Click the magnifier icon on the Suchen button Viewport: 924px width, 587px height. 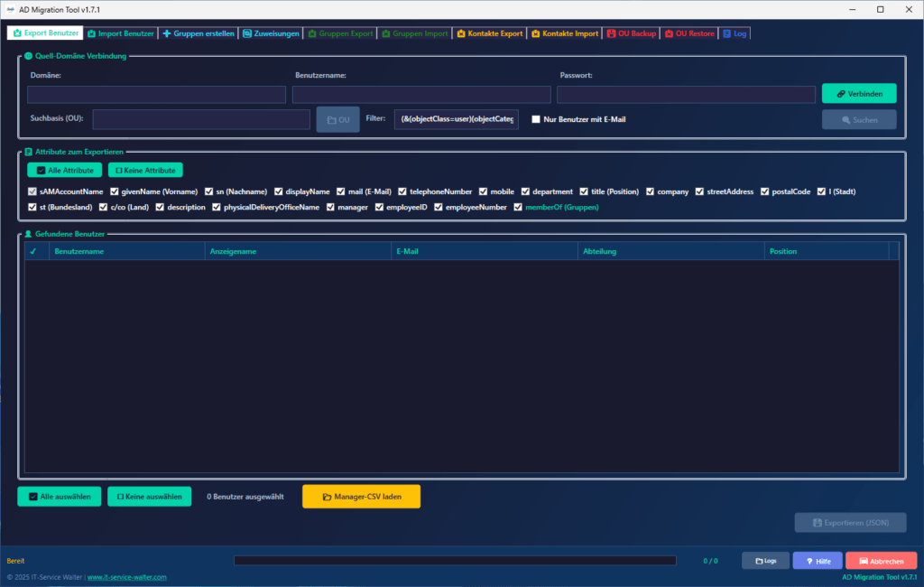tap(846, 119)
